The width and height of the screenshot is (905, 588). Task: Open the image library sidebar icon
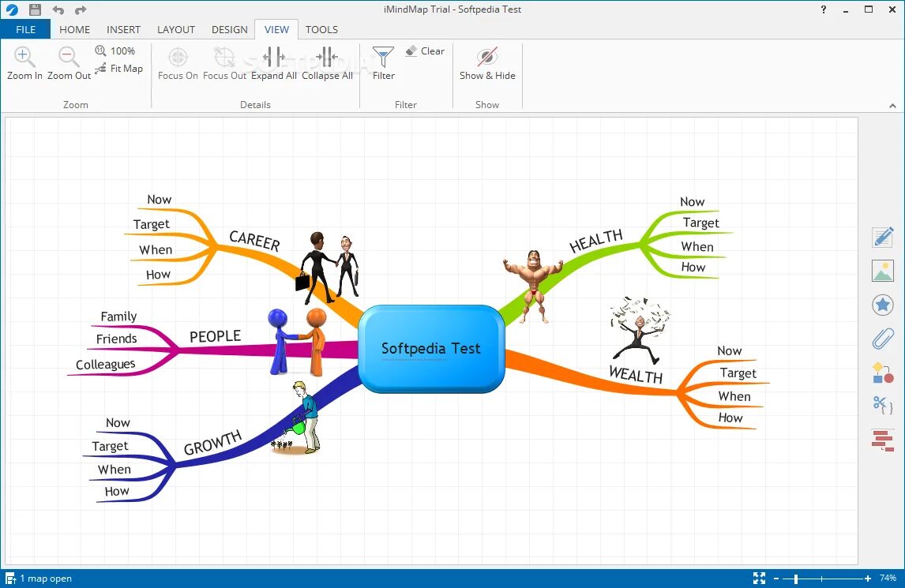[882, 271]
